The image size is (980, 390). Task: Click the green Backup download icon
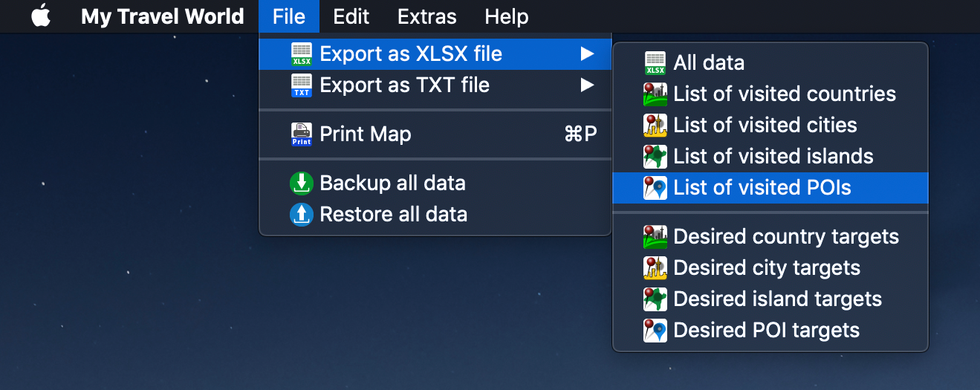coord(302,183)
